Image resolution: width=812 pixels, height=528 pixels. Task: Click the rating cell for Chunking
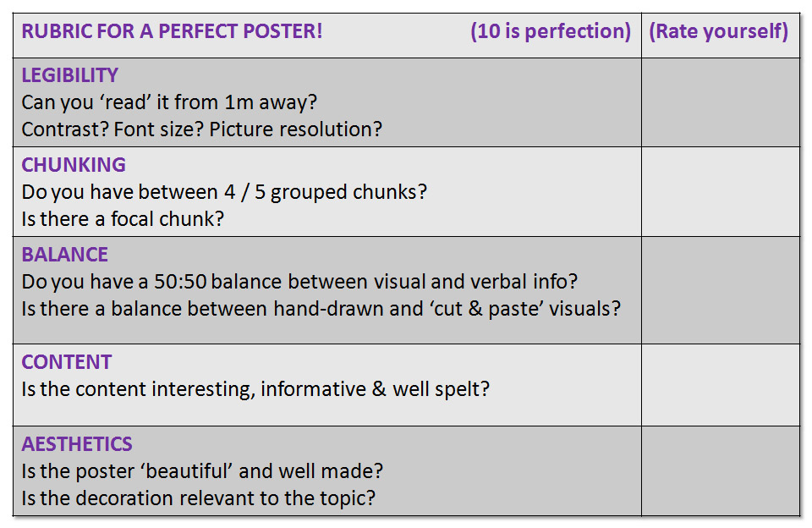(x=721, y=192)
